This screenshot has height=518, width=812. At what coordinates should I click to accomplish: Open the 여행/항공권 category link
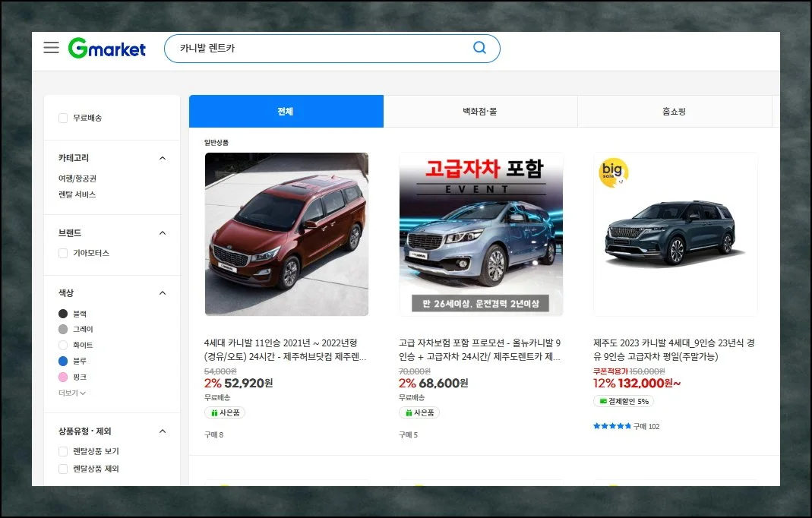click(77, 178)
